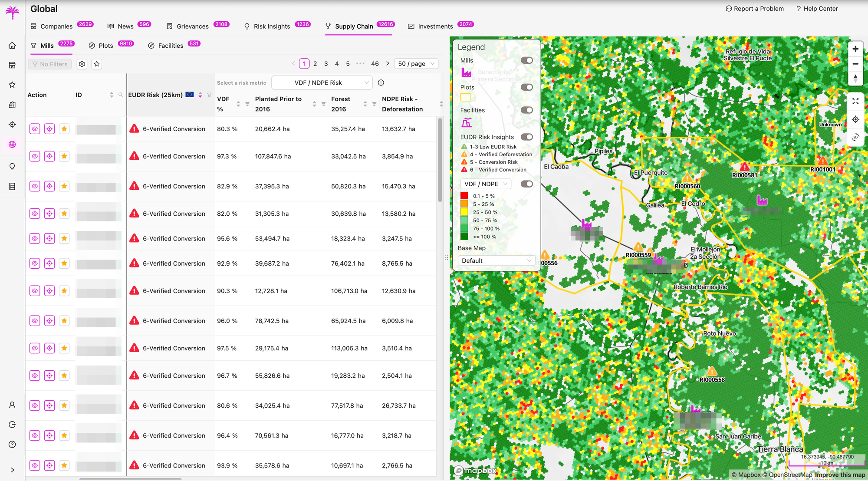Click the info icon beside the risk metric
Screen dimensions: 868x481
click(x=381, y=82)
